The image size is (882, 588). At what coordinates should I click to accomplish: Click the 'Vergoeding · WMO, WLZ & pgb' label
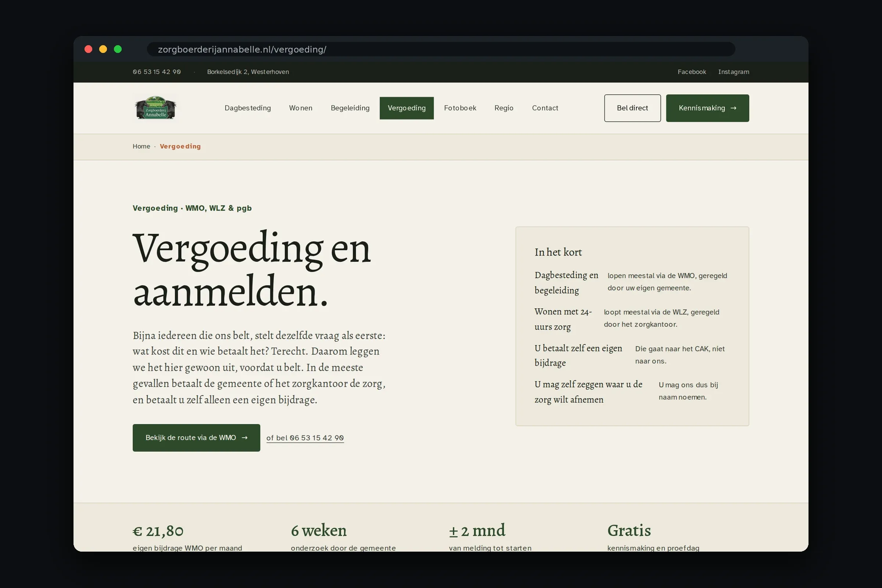(192, 208)
